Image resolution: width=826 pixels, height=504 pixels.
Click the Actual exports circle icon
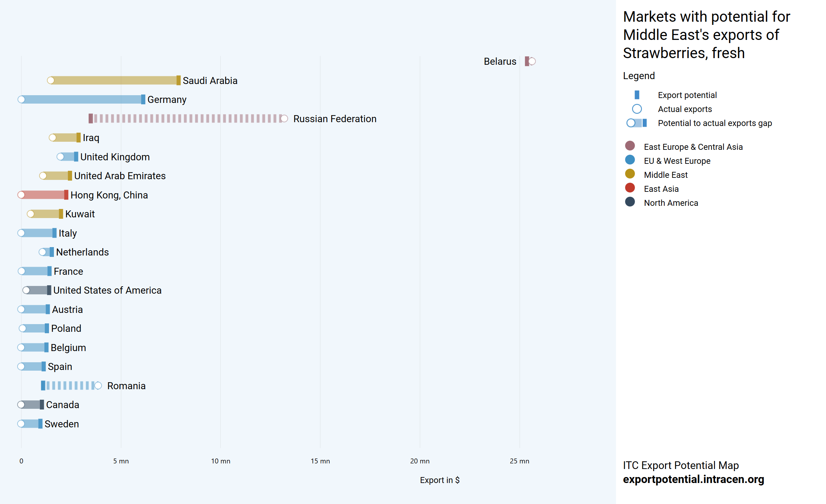point(637,109)
